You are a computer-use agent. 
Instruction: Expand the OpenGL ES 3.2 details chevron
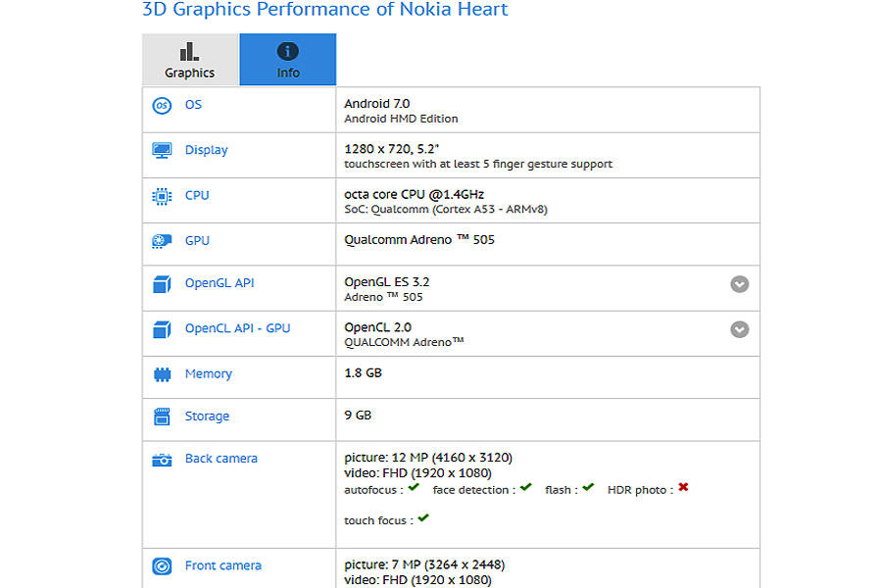point(740,284)
